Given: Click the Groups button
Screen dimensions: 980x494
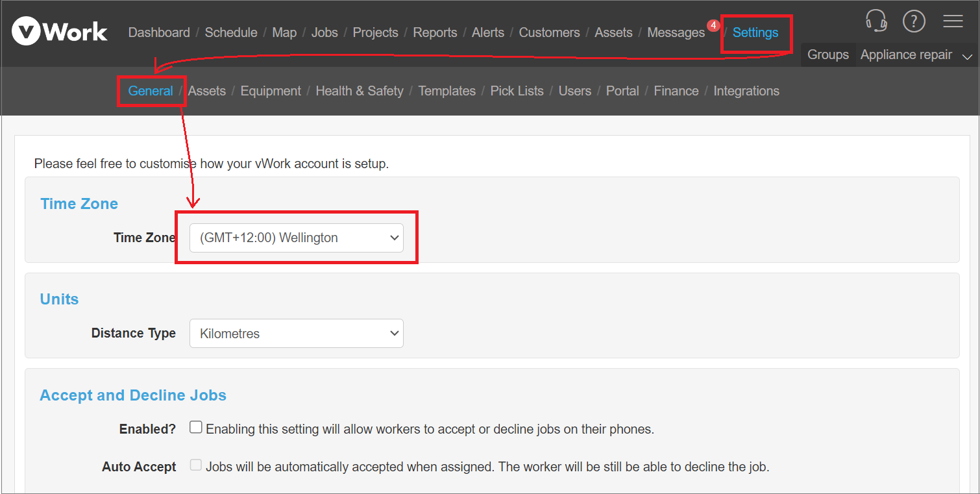Looking at the screenshot, I should [828, 55].
